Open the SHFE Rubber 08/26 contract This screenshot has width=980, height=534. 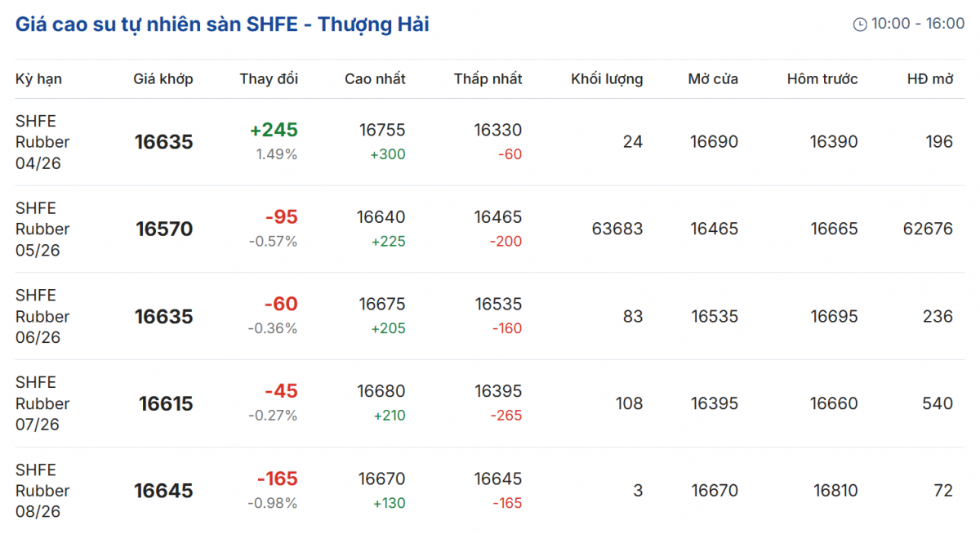point(42,491)
